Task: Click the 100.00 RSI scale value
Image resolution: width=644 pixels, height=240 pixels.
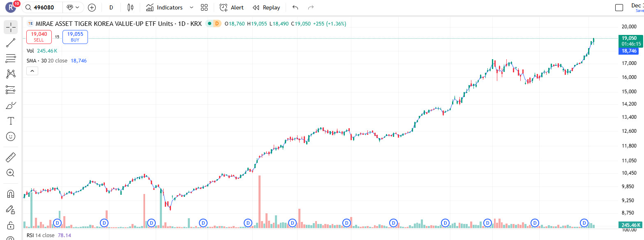Action: point(630,229)
